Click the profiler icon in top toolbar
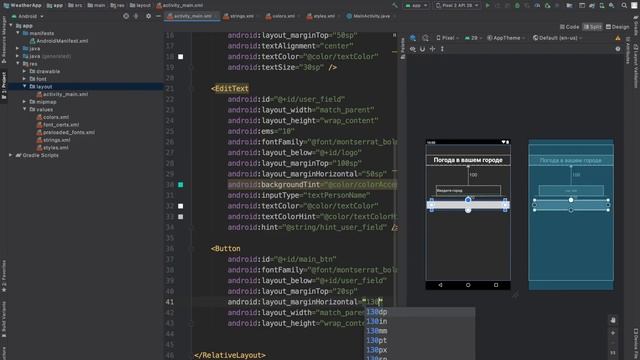This screenshot has width=640, height=360. (x=537, y=5)
